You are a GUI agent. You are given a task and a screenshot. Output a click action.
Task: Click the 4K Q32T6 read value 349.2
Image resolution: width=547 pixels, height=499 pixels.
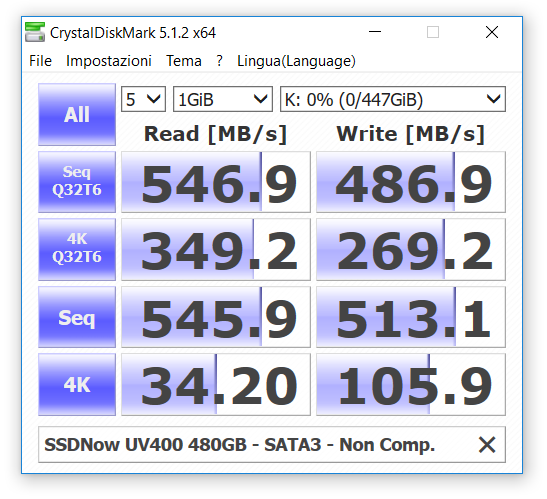pos(216,249)
